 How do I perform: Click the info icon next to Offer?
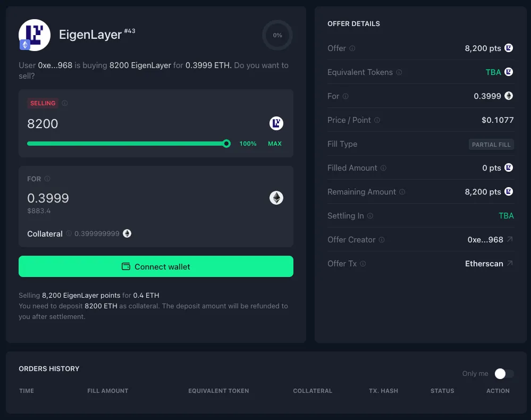coord(352,48)
